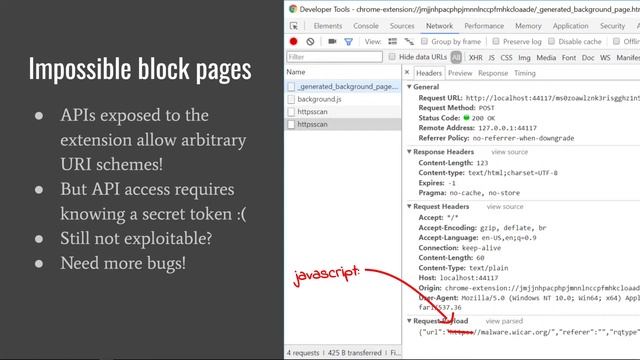Viewport: 640px width, 360px height.
Task: Switch to the large request rows view icon
Action: [x=392, y=41]
